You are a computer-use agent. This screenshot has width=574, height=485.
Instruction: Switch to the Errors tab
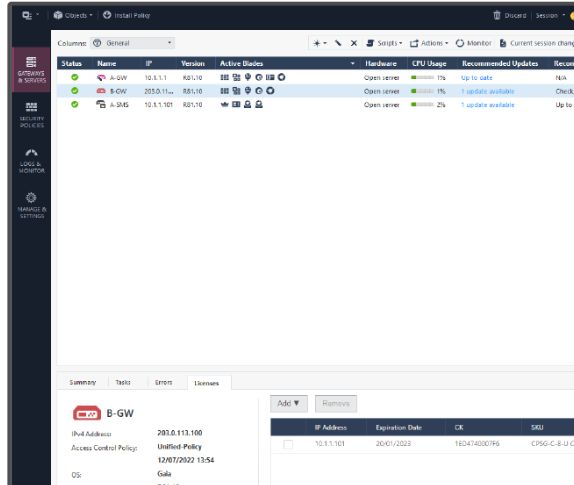(163, 383)
